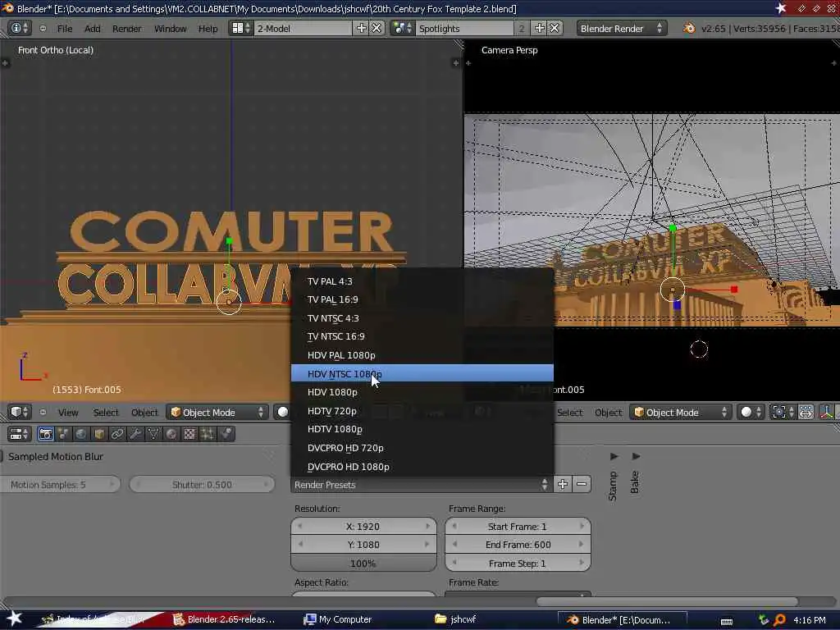The image size is (840, 630).
Task: Open the left viewport View menu
Action: (x=68, y=412)
